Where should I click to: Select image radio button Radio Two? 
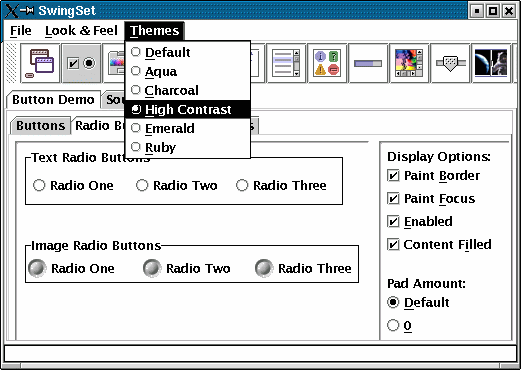187,268
